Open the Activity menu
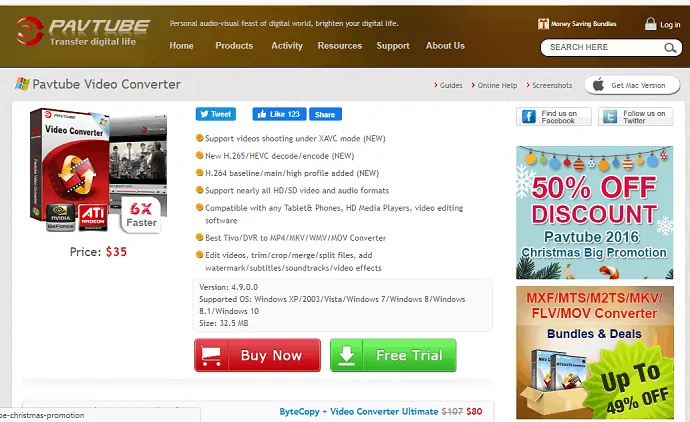This screenshot has height=422, width=690. point(287,46)
